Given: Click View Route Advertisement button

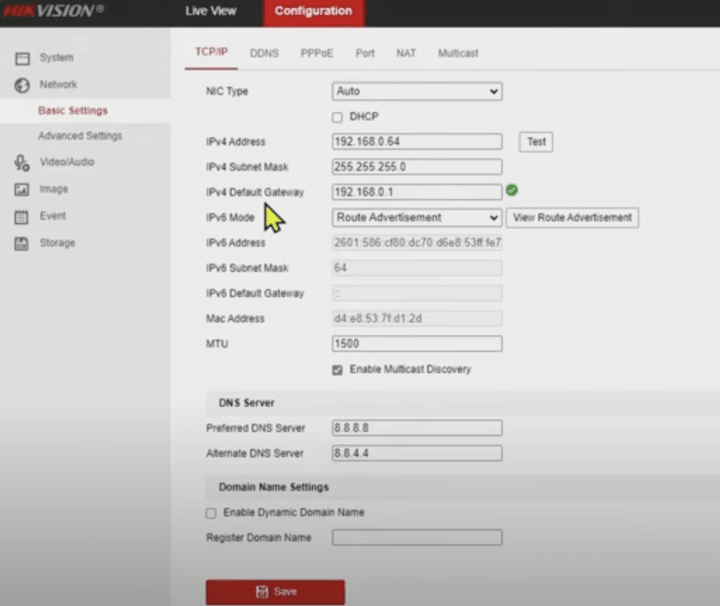Looking at the screenshot, I should point(572,217).
